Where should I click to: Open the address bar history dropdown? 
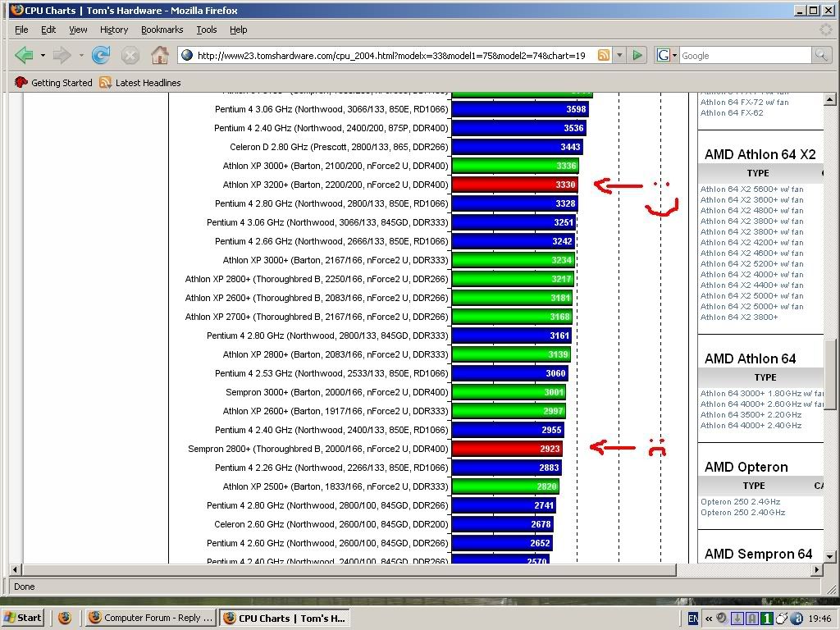coord(619,55)
